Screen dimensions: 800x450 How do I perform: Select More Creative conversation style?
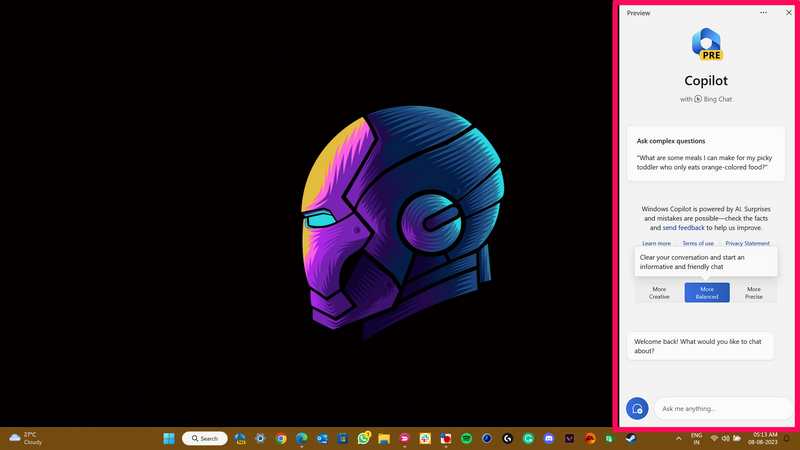click(x=659, y=293)
